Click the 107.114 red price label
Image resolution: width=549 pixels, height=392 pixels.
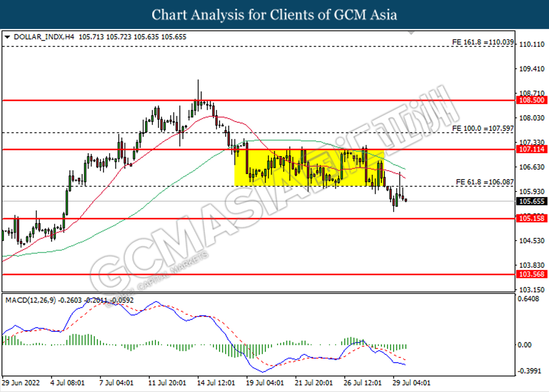click(532, 149)
